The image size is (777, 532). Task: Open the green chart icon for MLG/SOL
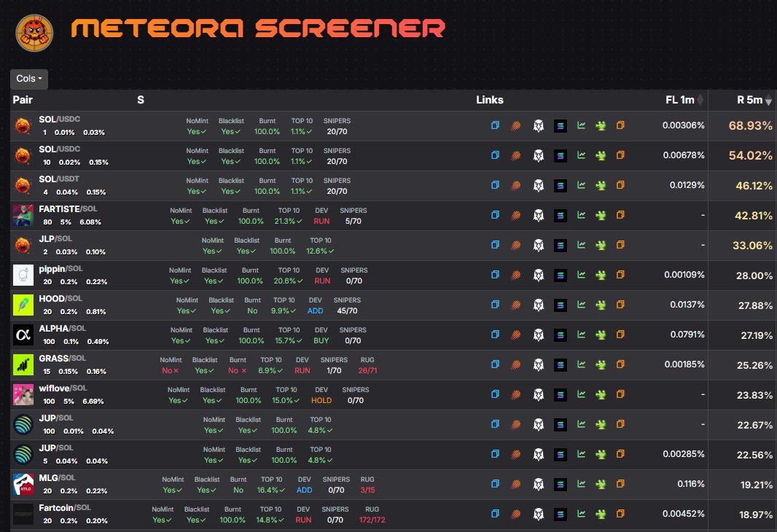[x=581, y=484]
